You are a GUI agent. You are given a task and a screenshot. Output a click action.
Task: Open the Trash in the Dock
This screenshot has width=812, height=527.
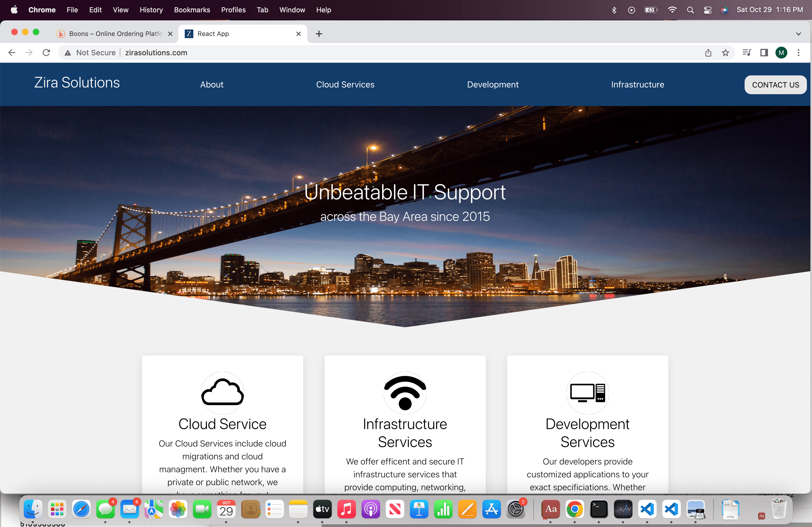coord(779,509)
